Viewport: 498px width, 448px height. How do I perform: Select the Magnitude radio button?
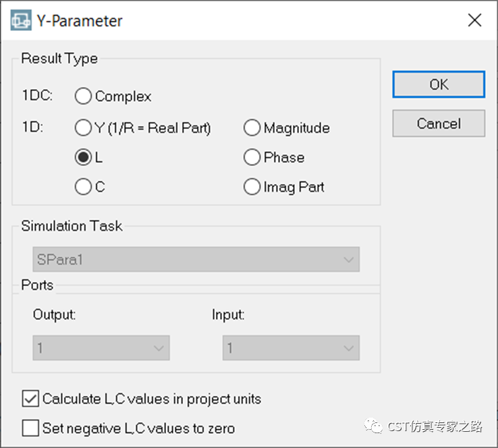(252, 128)
